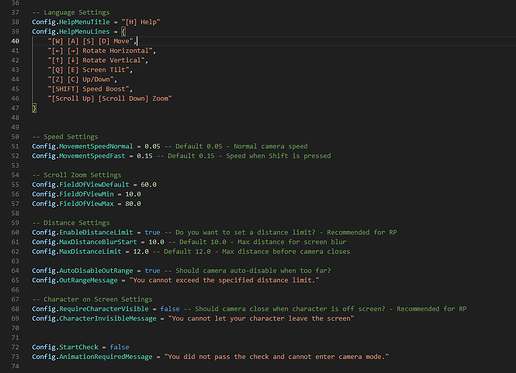Screen dimensions: 516x373
Task: Click Config.StartCheck identifier
Action: pos(65,347)
